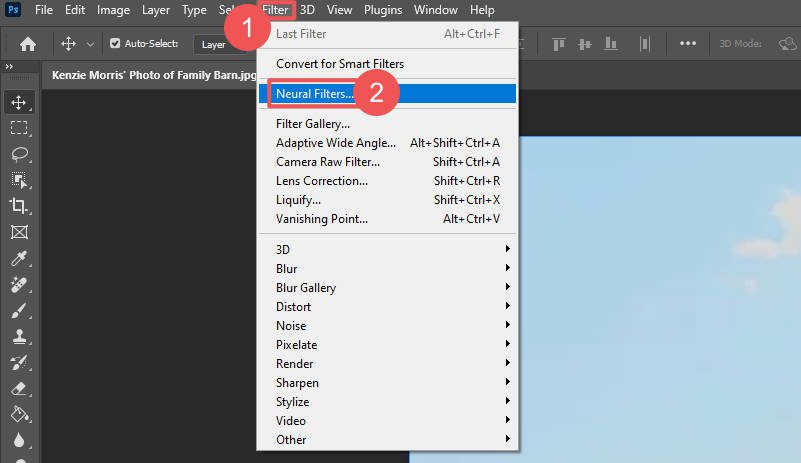Select the Frame tool
Viewport: 801px width, 463px height.
[19, 232]
